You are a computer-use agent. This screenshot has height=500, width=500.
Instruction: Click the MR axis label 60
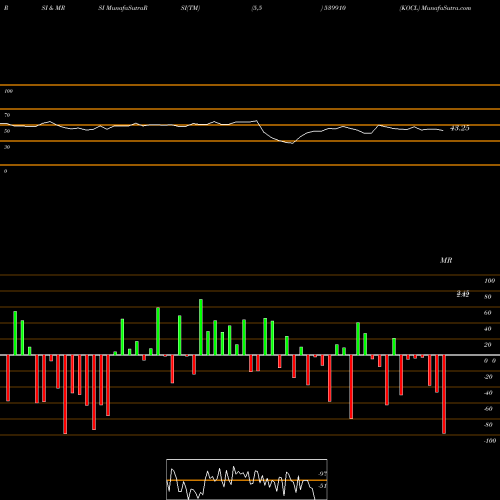tap(488, 313)
